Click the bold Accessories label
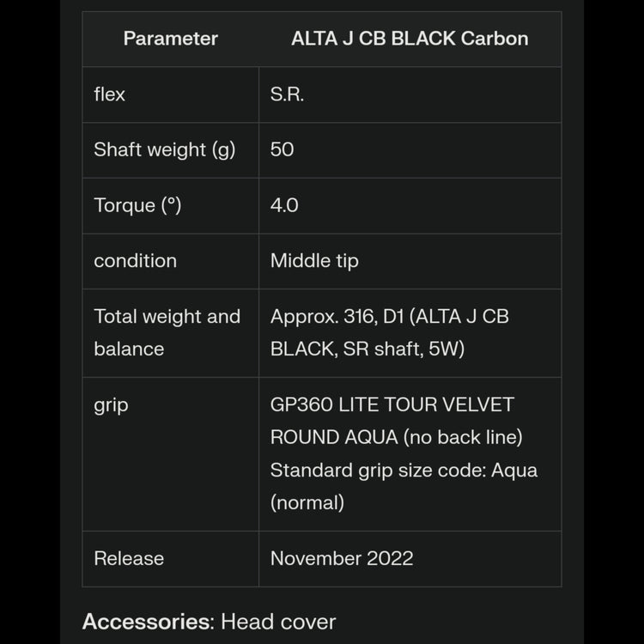 148,622
